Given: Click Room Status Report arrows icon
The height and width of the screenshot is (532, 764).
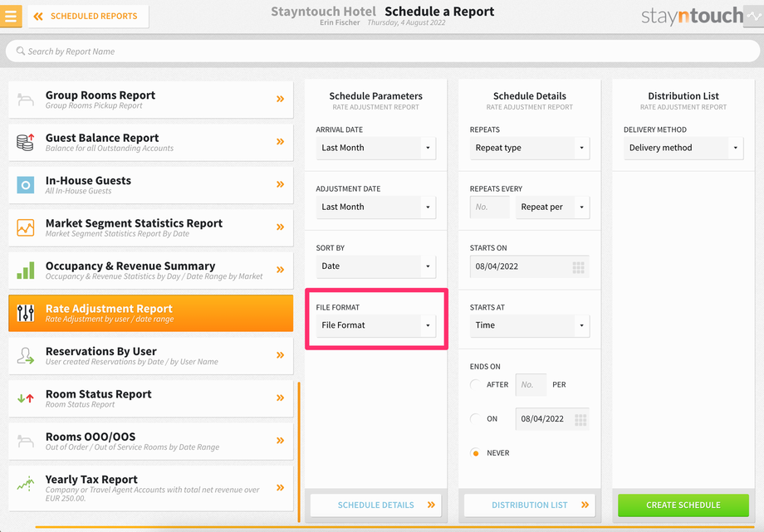Looking at the screenshot, I should (x=26, y=398).
